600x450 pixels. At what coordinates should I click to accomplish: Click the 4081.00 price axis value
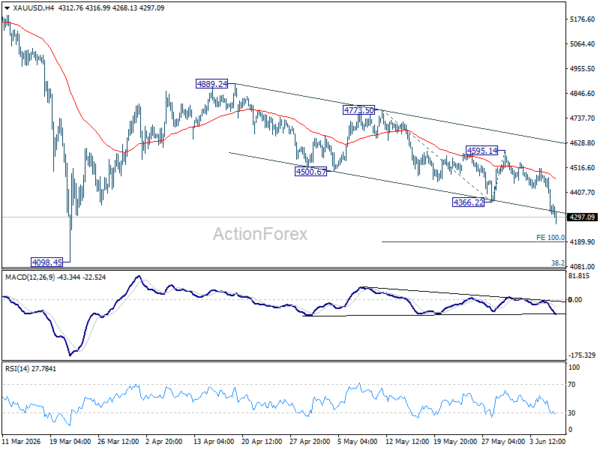(582, 266)
